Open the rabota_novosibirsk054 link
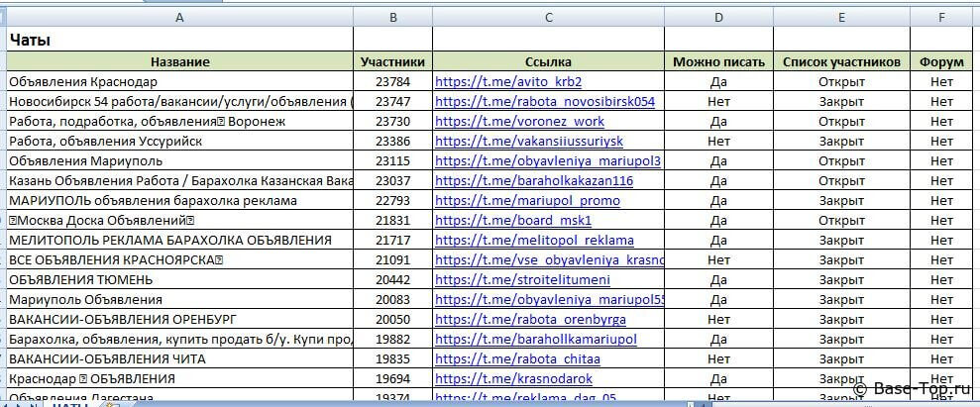Image resolution: width=980 pixels, height=407 pixels. click(544, 101)
